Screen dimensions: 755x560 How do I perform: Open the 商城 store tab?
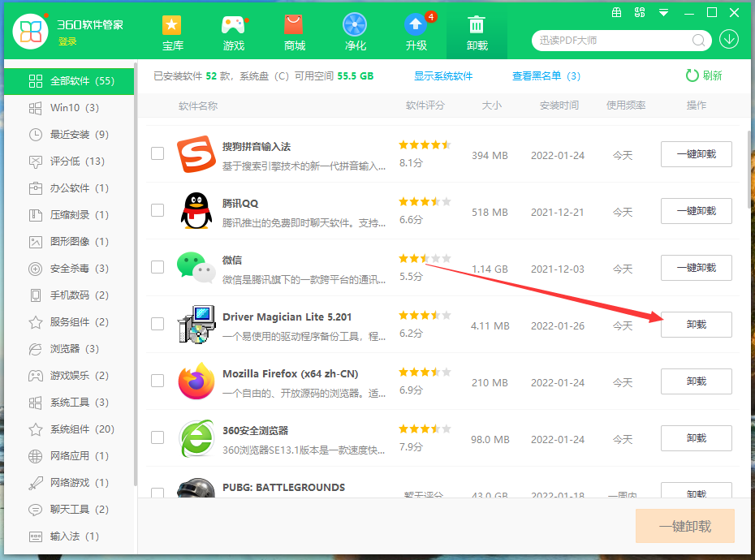click(x=294, y=33)
